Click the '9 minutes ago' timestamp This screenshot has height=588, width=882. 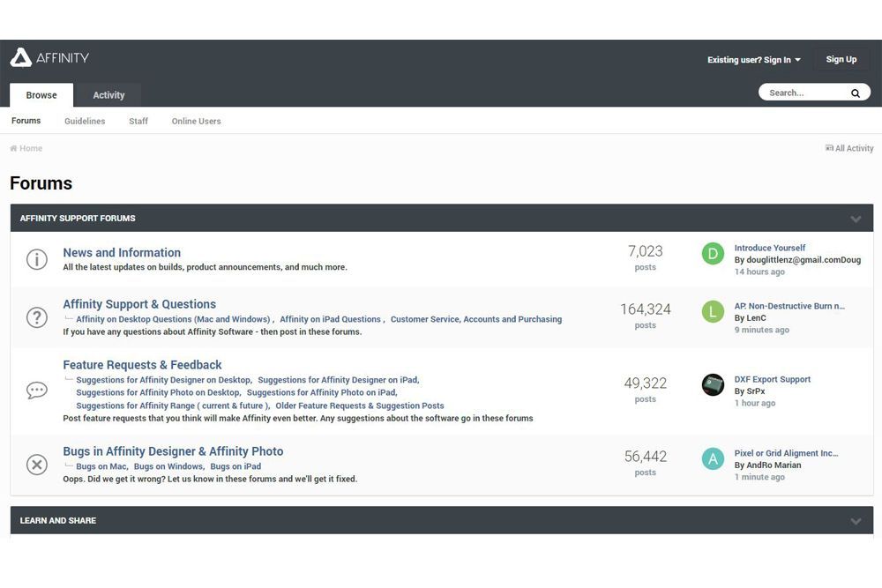[x=762, y=330]
